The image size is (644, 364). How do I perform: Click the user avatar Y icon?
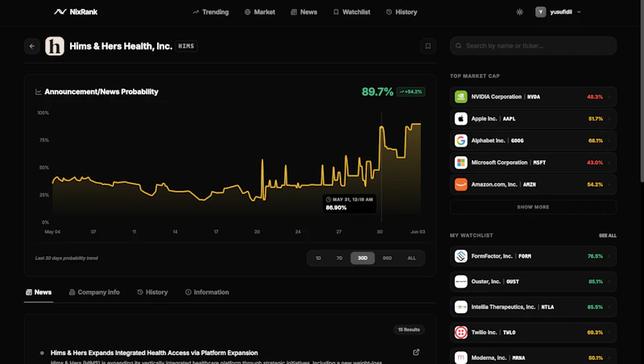(540, 12)
